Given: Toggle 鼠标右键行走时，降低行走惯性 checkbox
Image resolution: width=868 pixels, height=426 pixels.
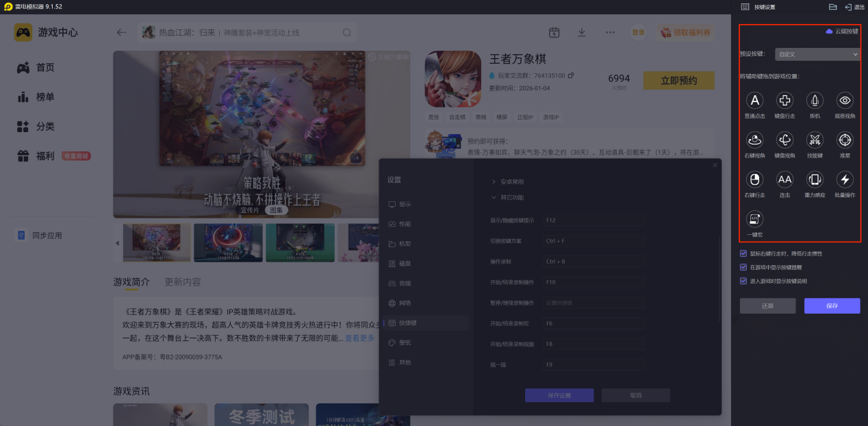Looking at the screenshot, I should [744, 253].
